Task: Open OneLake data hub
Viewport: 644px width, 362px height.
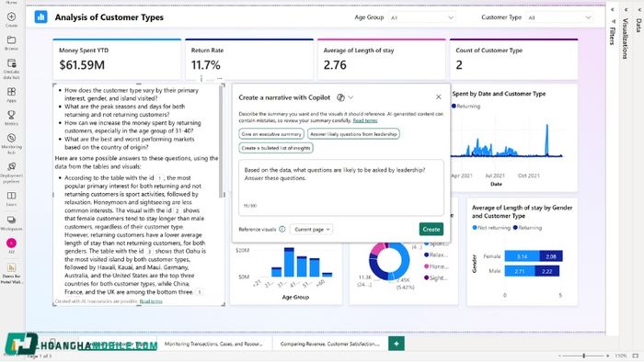Action: point(11,69)
